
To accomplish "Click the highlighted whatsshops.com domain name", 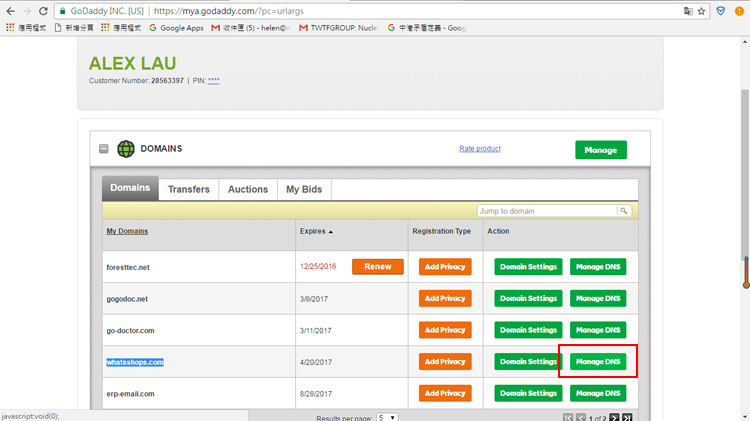I will (x=135, y=362).
